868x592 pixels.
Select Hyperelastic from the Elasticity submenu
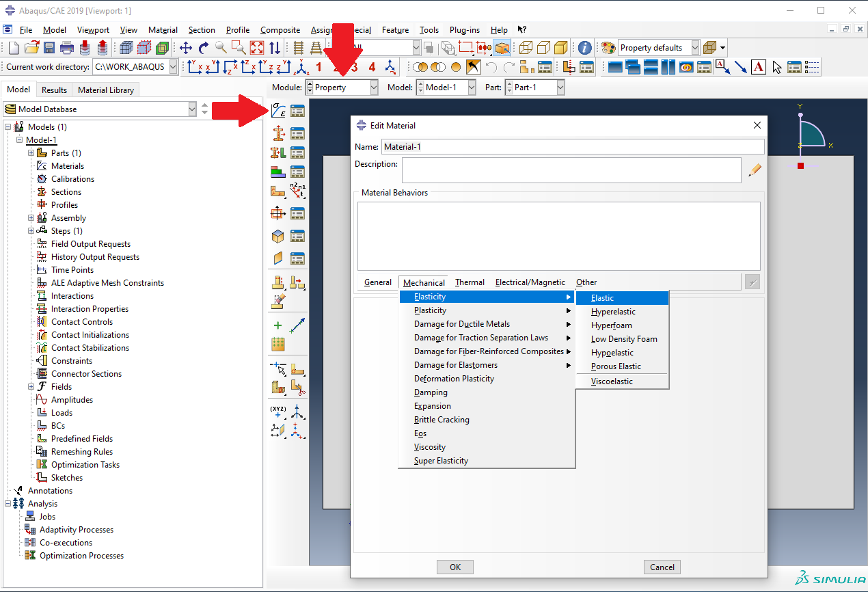pos(613,312)
